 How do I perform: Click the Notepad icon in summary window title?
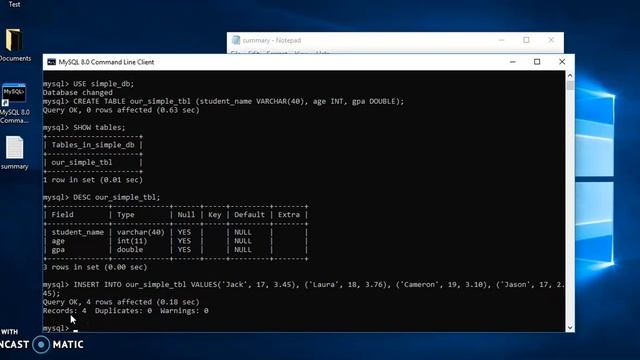coord(236,40)
